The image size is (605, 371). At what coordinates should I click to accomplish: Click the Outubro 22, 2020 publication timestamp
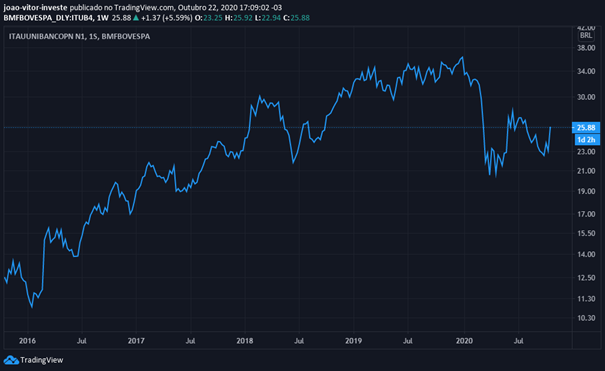pyautogui.click(x=230, y=8)
